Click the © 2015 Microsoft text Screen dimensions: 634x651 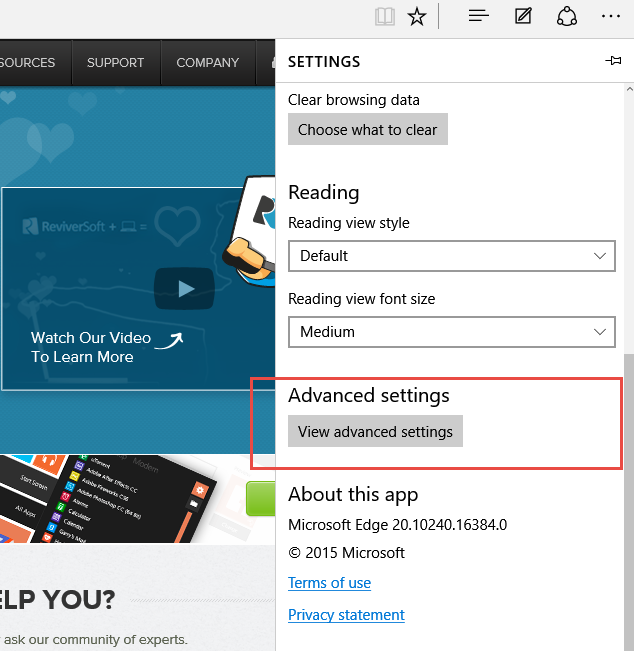click(346, 553)
